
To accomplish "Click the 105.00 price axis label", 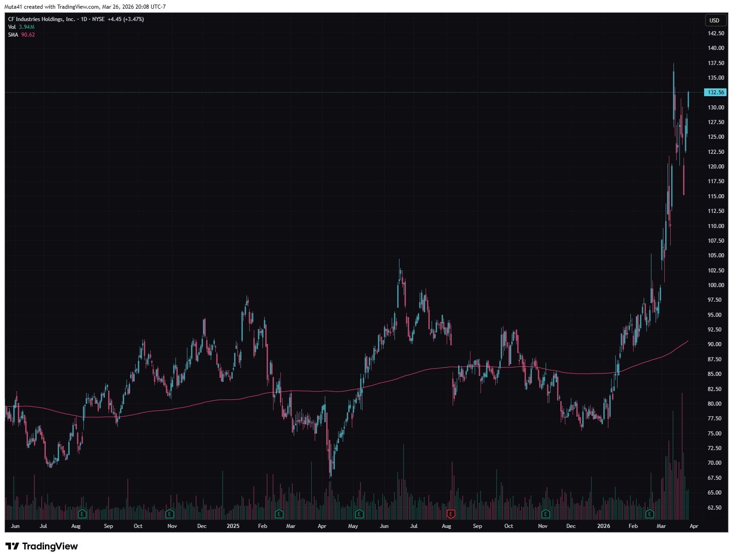I will (716, 256).
